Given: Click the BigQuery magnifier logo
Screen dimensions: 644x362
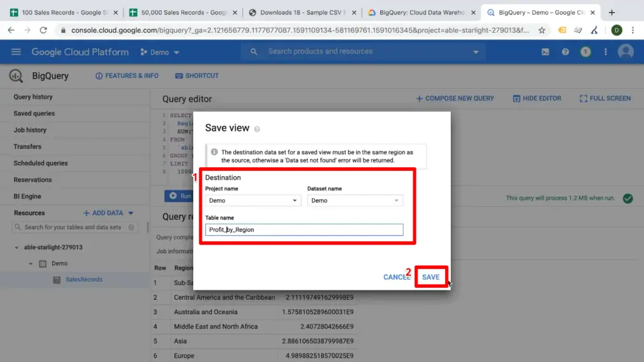Looking at the screenshot, I should [15, 75].
